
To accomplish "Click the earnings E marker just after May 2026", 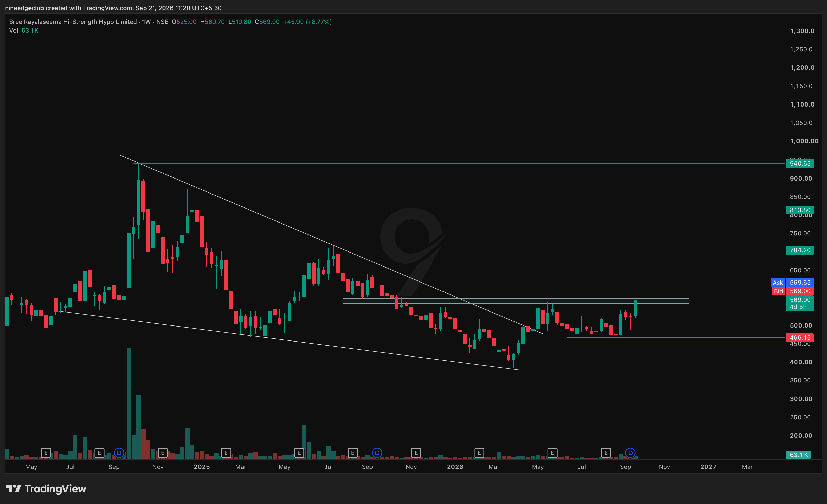I will tap(552, 453).
